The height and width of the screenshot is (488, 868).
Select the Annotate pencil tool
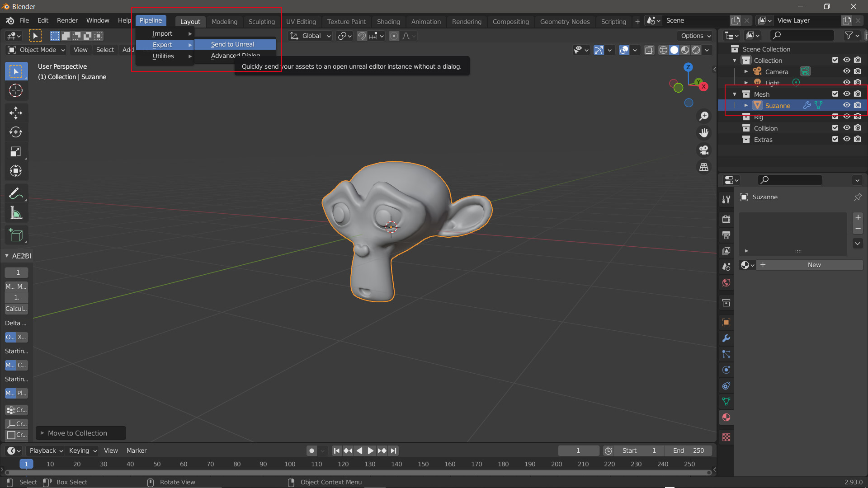pyautogui.click(x=16, y=193)
